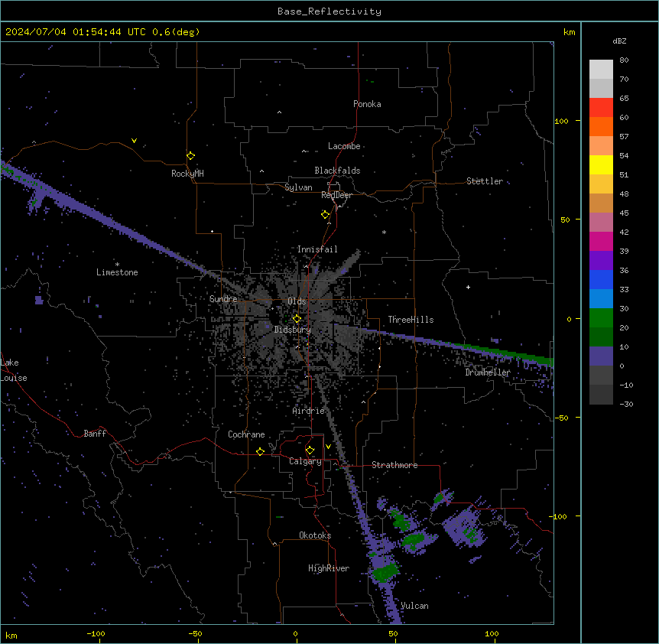The image size is (659, 644).
Task: Click the 0 tick on the bottom axis
Action: (x=295, y=633)
